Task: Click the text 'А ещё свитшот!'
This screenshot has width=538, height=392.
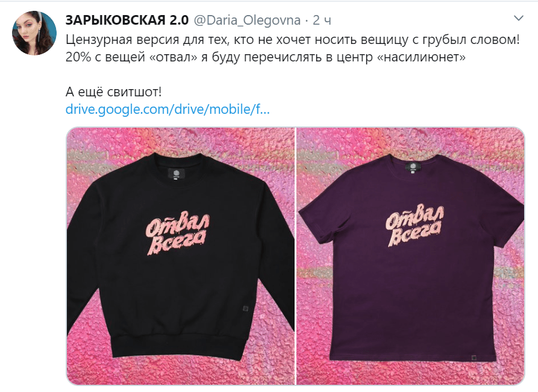Action: [x=113, y=92]
